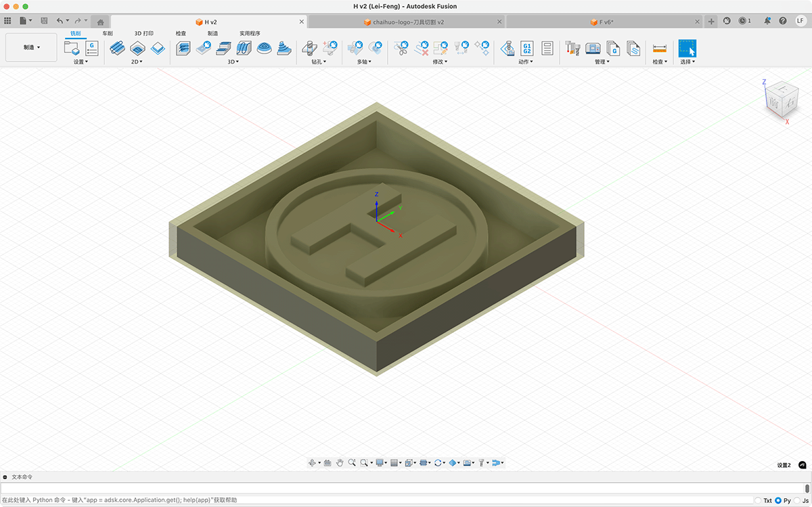Open the LF user account menu
The image size is (812, 507).
tap(800, 21)
